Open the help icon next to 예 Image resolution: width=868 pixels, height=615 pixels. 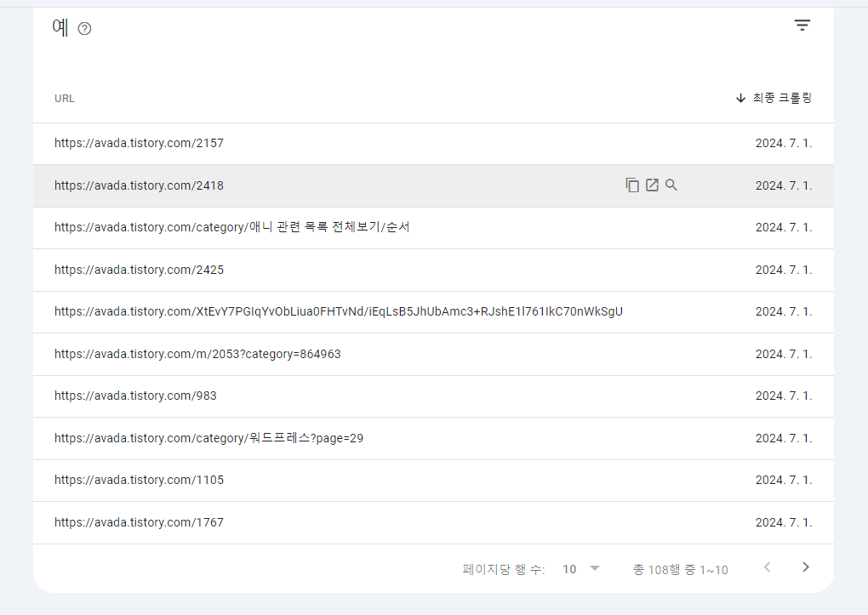click(85, 28)
